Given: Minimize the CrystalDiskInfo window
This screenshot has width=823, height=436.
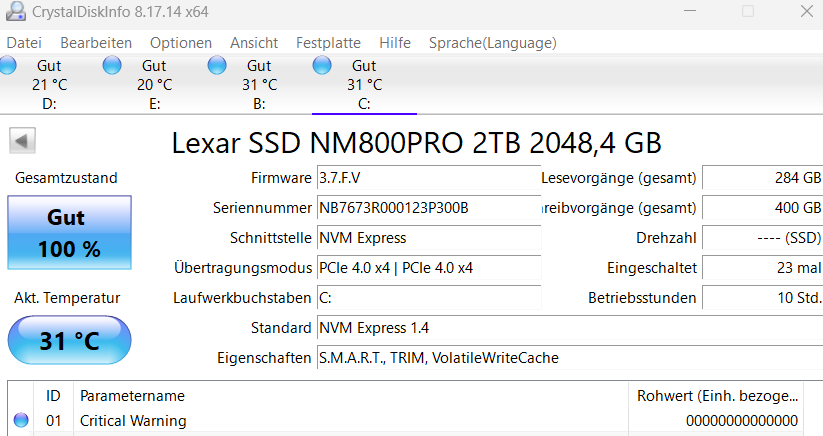Looking at the screenshot, I should tap(690, 11).
